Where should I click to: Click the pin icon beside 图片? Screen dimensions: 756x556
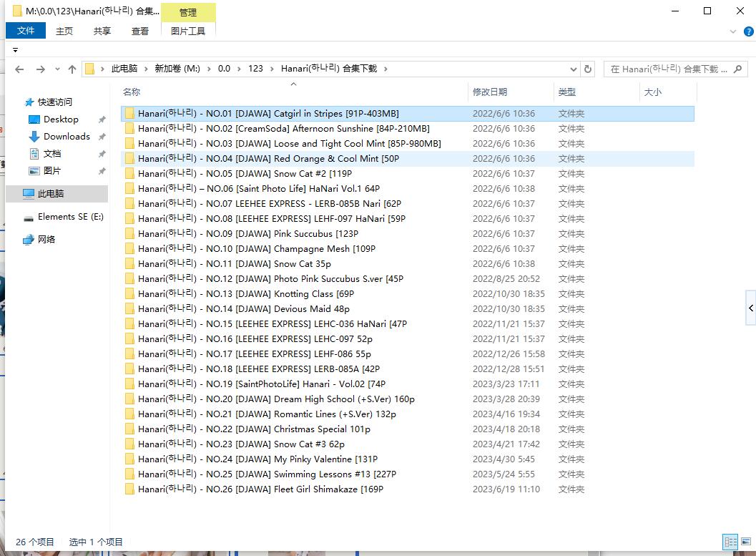pyautogui.click(x=102, y=171)
